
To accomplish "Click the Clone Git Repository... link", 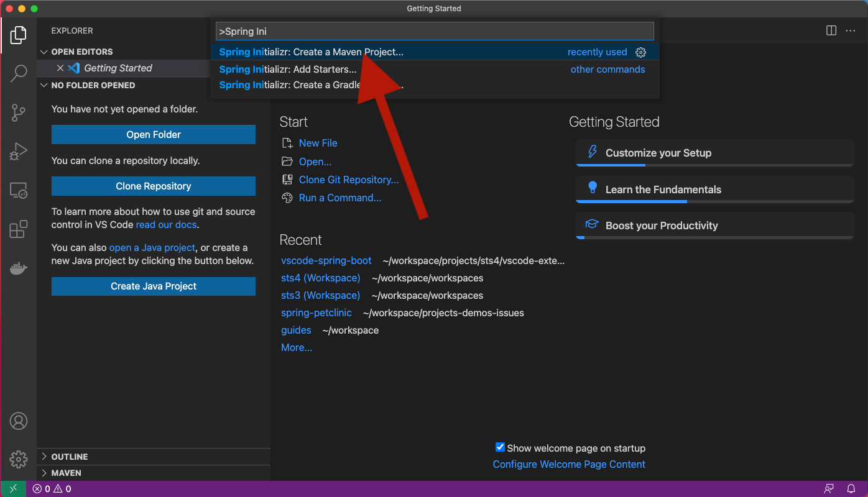I will tap(349, 180).
